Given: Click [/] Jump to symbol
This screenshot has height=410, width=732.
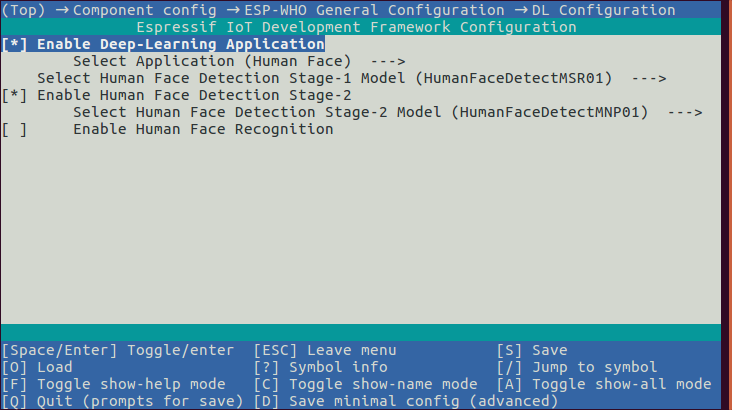Looking at the screenshot, I should tap(577, 367).
